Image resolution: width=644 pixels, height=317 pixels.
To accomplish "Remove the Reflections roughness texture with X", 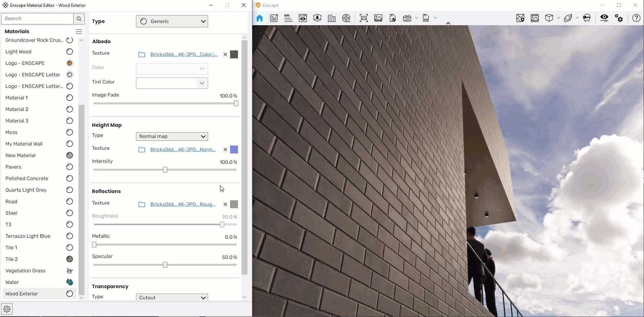I will click(225, 204).
